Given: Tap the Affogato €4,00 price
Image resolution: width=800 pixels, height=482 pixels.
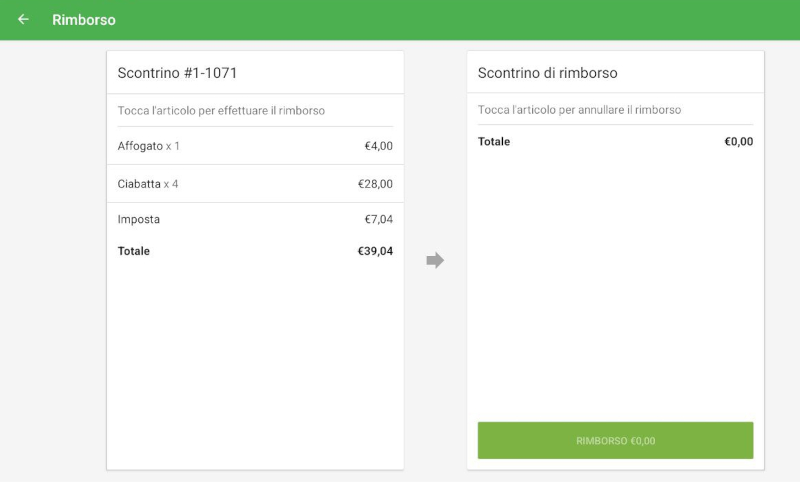Looking at the screenshot, I should click(x=378, y=146).
